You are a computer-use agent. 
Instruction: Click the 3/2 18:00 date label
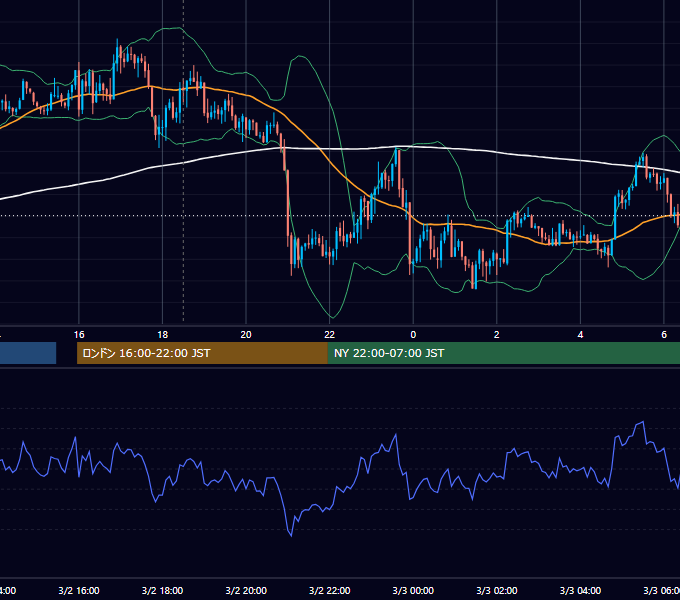coord(162,590)
